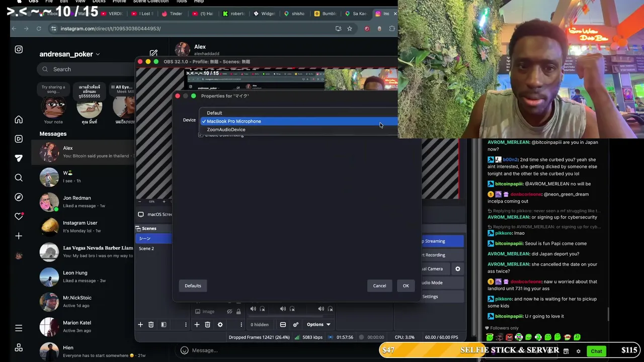
Task: Open Instagram Search magnifier icon in sidebar
Action: click(x=19, y=177)
